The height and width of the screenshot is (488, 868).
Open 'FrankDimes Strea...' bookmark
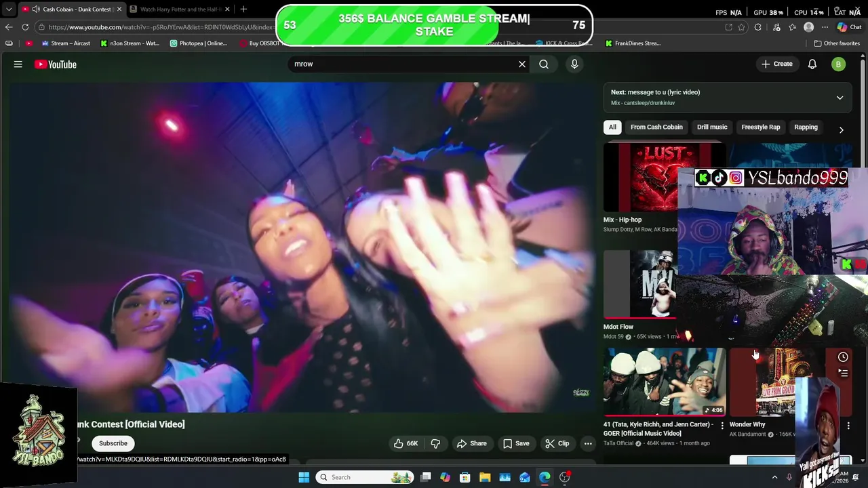(633, 43)
